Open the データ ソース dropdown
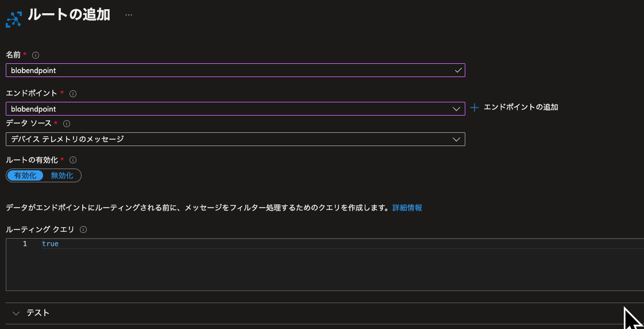This screenshot has height=329, width=644. click(x=236, y=139)
